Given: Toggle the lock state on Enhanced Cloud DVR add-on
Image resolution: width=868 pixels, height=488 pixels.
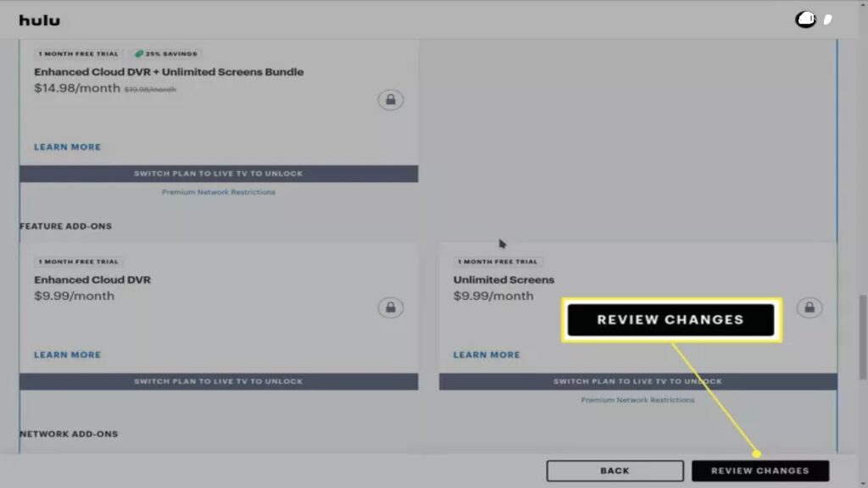Looking at the screenshot, I should 391,308.
